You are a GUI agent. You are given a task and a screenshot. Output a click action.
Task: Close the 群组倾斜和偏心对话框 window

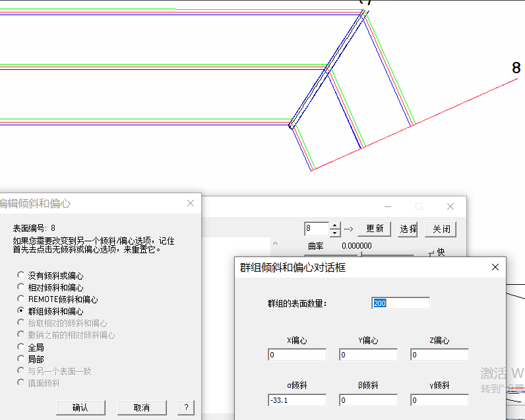(x=495, y=267)
